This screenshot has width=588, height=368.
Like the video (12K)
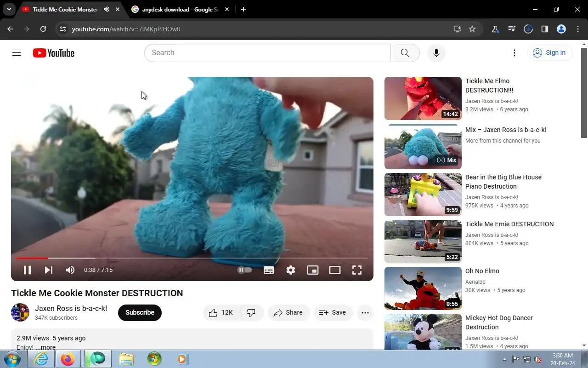coord(221,313)
